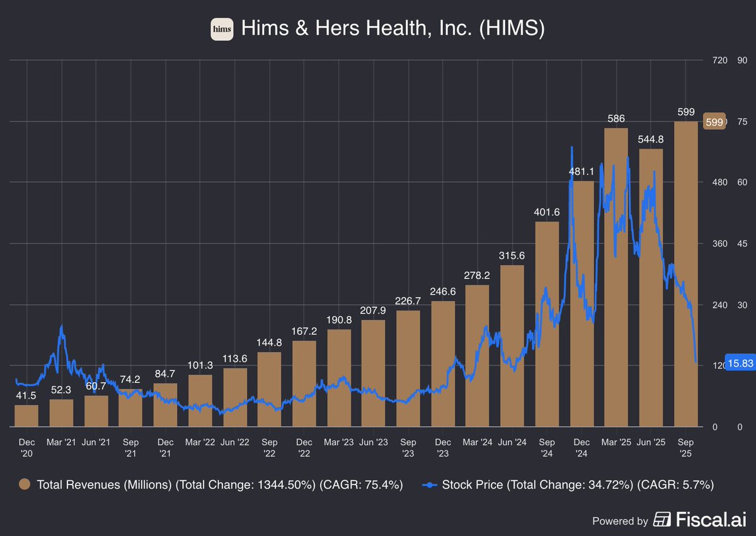
Task: Click the Dec '23 x-axis label
Action: click(443, 447)
